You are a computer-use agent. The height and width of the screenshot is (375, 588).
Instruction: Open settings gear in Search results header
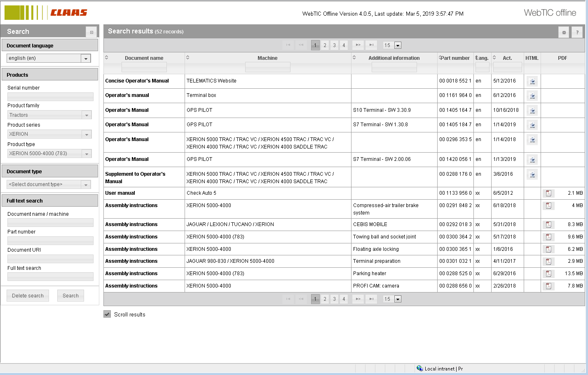click(x=564, y=32)
